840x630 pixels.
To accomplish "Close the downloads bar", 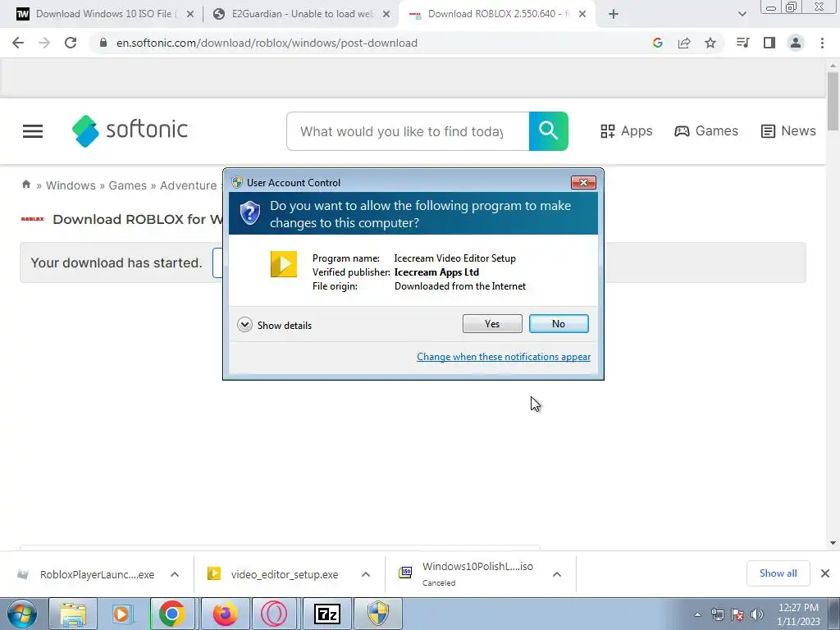I will (825, 573).
